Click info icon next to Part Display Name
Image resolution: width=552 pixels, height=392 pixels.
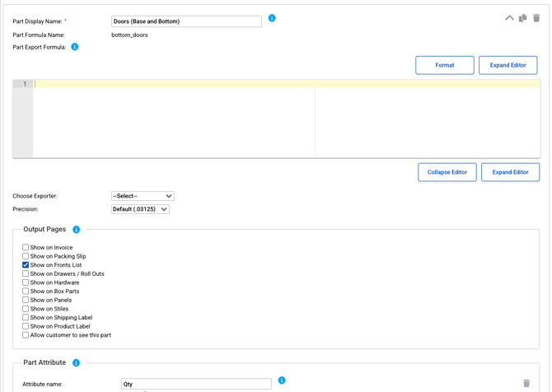(x=272, y=18)
